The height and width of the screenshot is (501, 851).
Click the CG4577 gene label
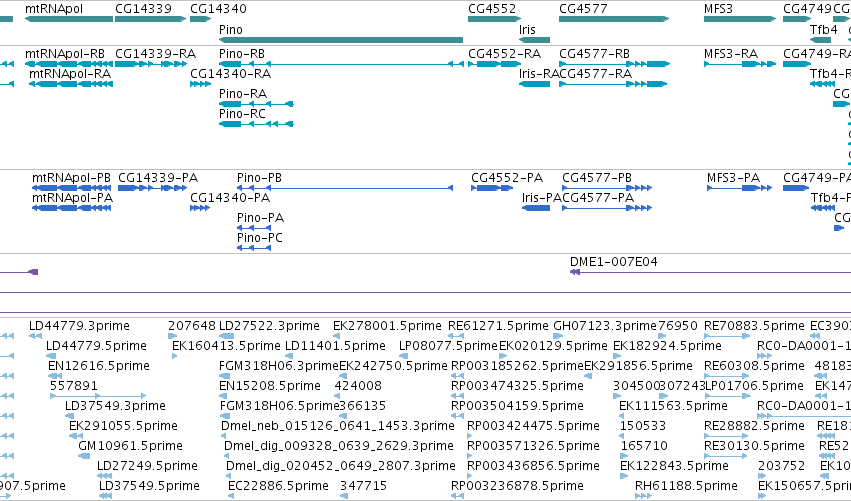tap(583, 9)
